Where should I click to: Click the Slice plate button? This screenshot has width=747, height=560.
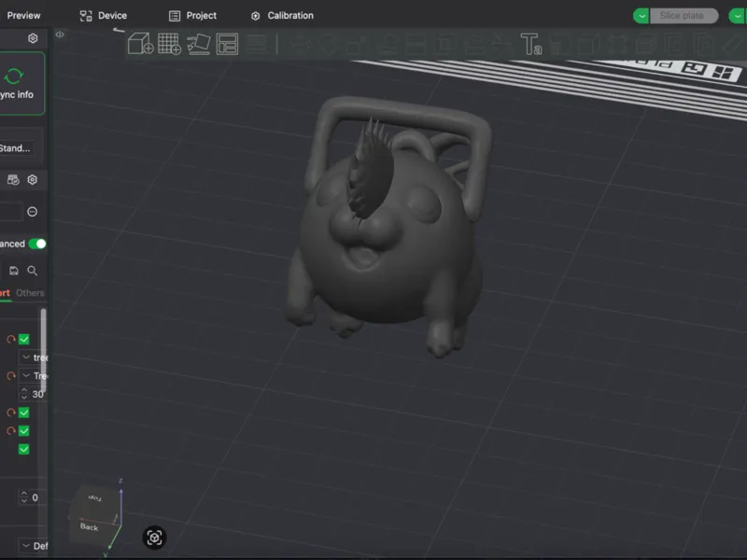pyautogui.click(x=683, y=16)
